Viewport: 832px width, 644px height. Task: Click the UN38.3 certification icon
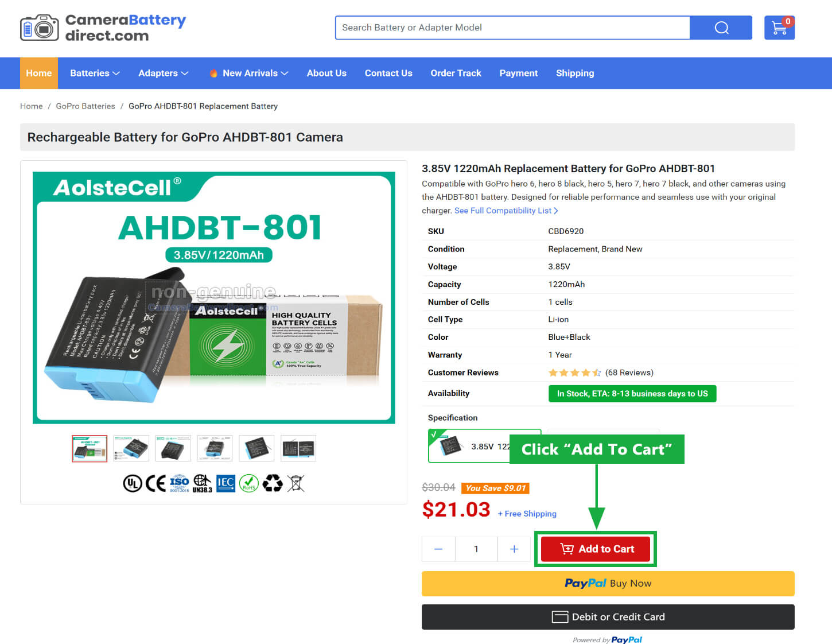tap(203, 484)
